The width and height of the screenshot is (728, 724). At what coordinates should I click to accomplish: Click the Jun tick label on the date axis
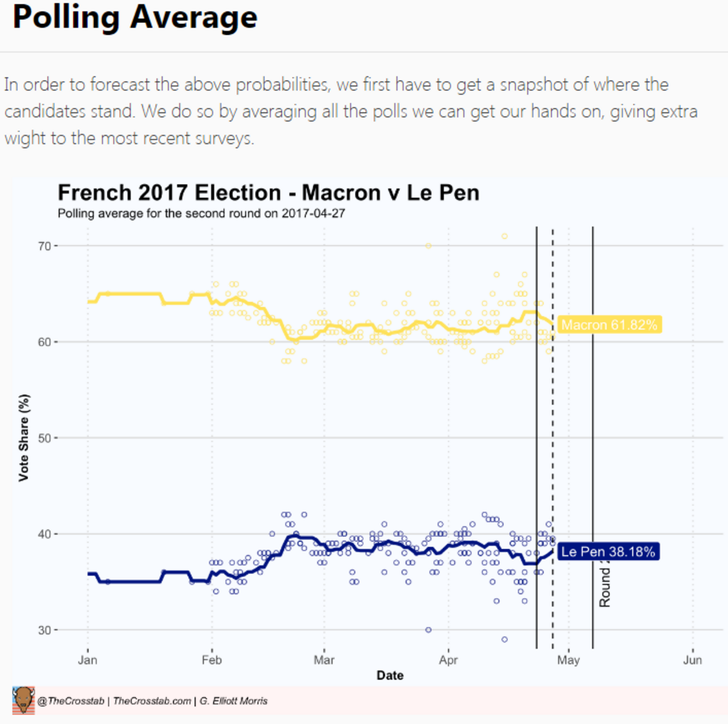pos(693,660)
